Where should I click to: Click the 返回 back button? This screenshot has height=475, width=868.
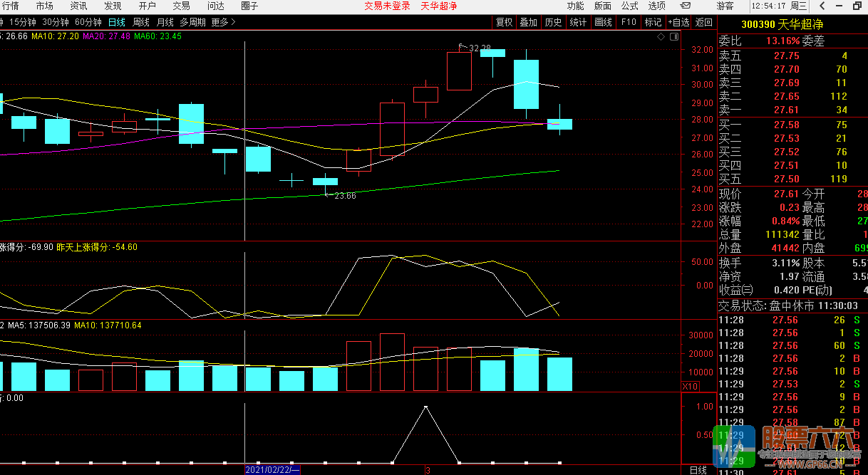tap(703, 22)
